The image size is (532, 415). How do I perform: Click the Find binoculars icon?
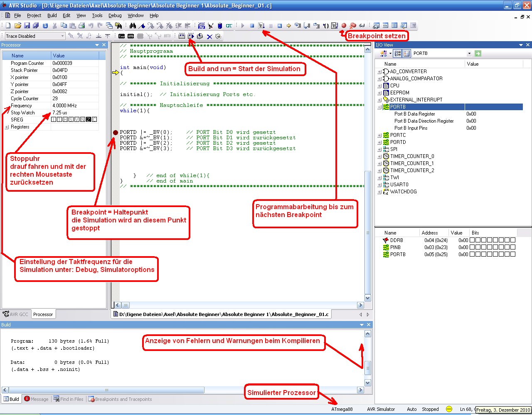133,25
